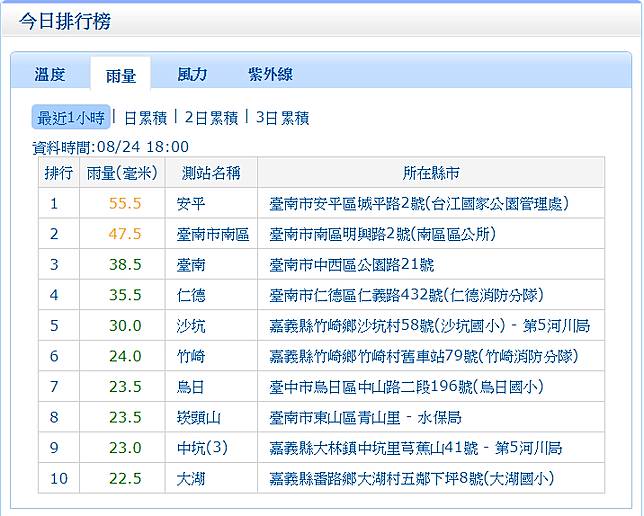Image resolution: width=644 pixels, height=516 pixels.
Task: Click rainfall value 35.5
Action: tap(125, 295)
